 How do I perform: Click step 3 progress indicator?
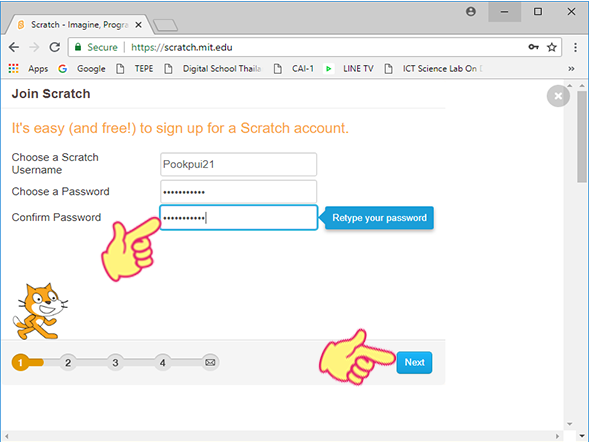click(x=115, y=362)
